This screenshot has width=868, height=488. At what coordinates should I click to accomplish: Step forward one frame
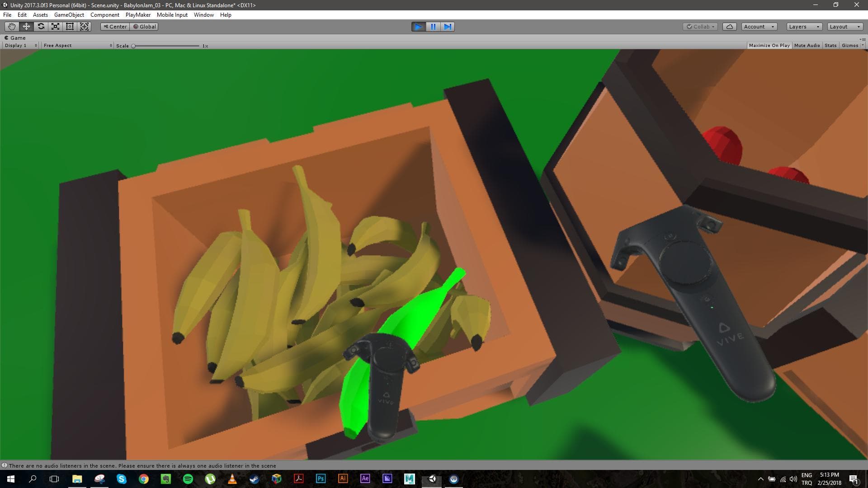pos(448,27)
